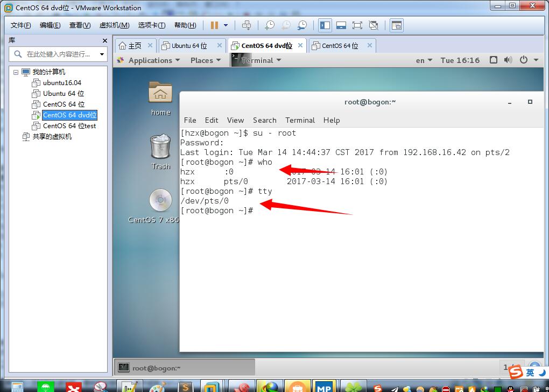Open the library search dropdown arrow
The image size is (549, 392).
click(102, 54)
